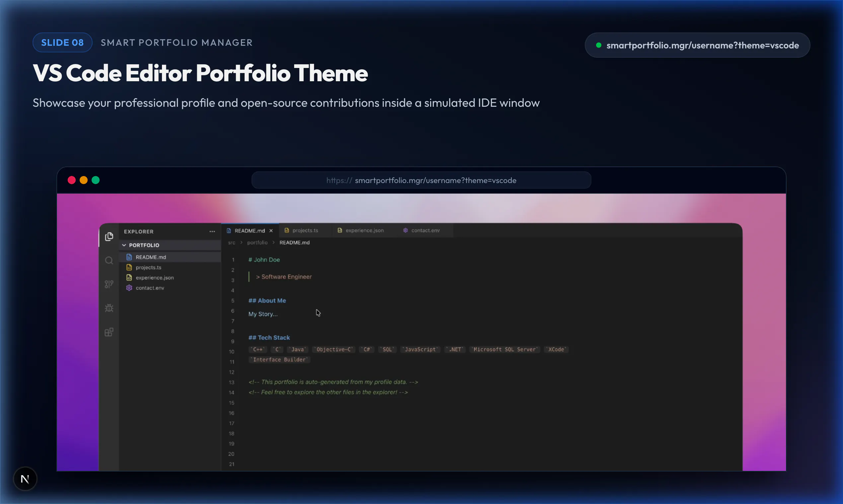Click the contact.env gear icon in explorer

(x=129, y=288)
